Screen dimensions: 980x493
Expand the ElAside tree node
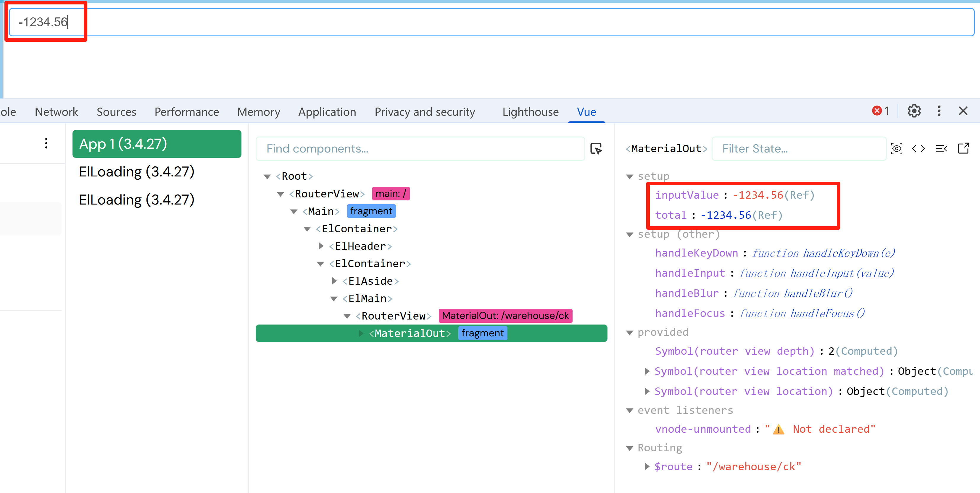(334, 281)
